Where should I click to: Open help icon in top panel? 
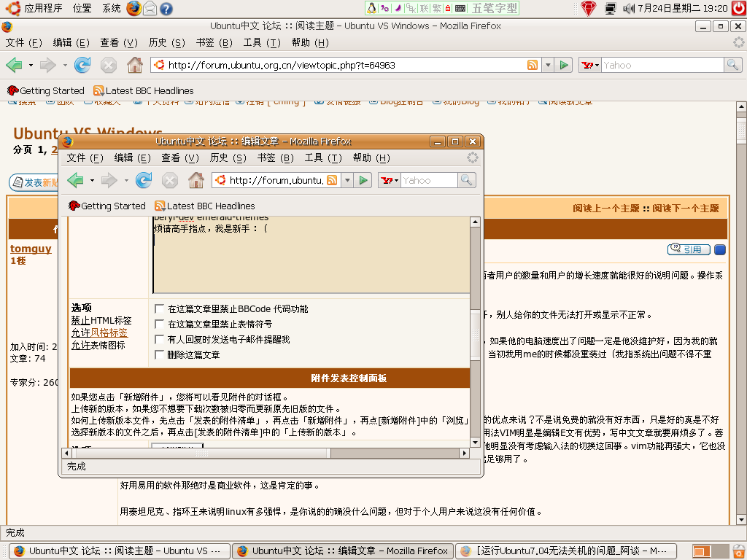[166, 9]
